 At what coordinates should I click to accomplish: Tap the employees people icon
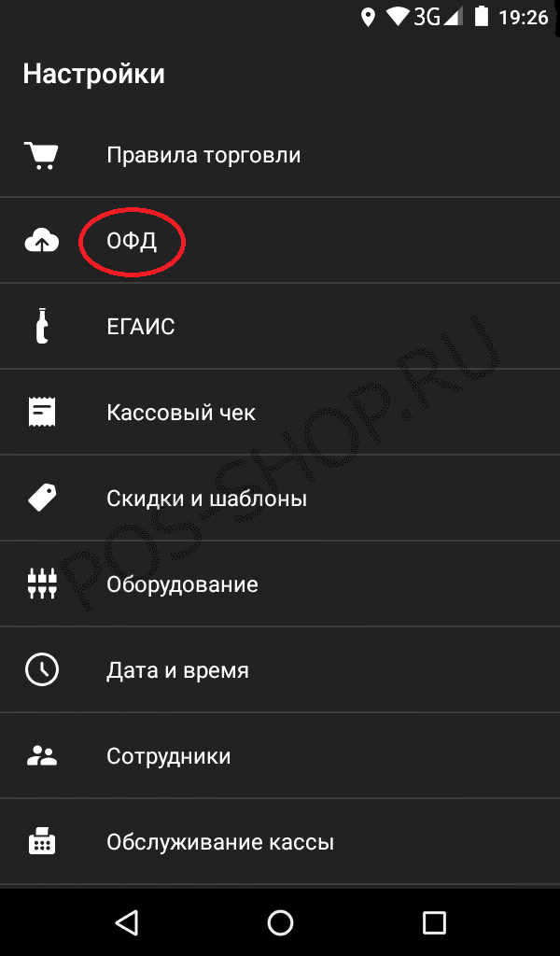coord(41,756)
